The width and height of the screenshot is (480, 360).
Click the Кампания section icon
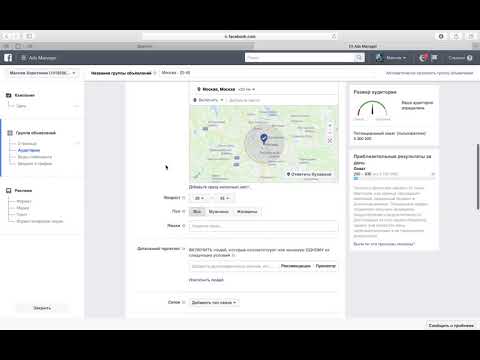[x=9, y=95]
